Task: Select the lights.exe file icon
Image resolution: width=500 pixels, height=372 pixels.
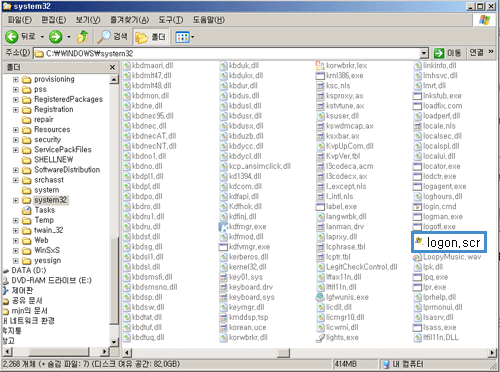Action: click(320, 338)
